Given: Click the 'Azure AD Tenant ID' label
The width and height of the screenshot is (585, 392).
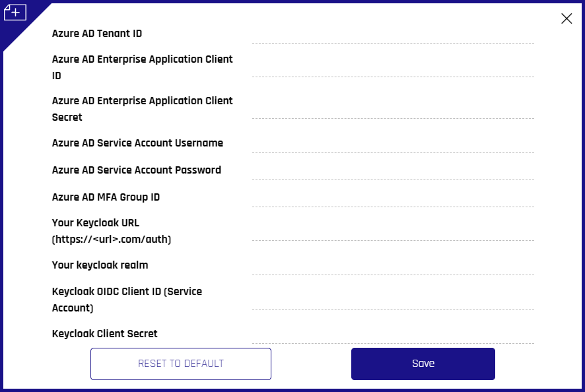Looking at the screenshot, I should coord(97,34).
